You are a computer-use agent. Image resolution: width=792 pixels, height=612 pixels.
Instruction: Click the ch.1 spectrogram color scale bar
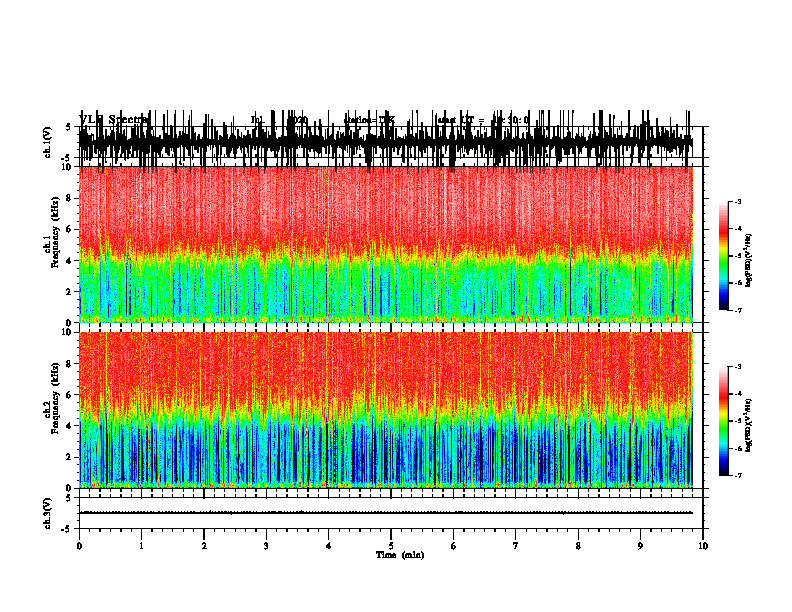tap(723, 256)
